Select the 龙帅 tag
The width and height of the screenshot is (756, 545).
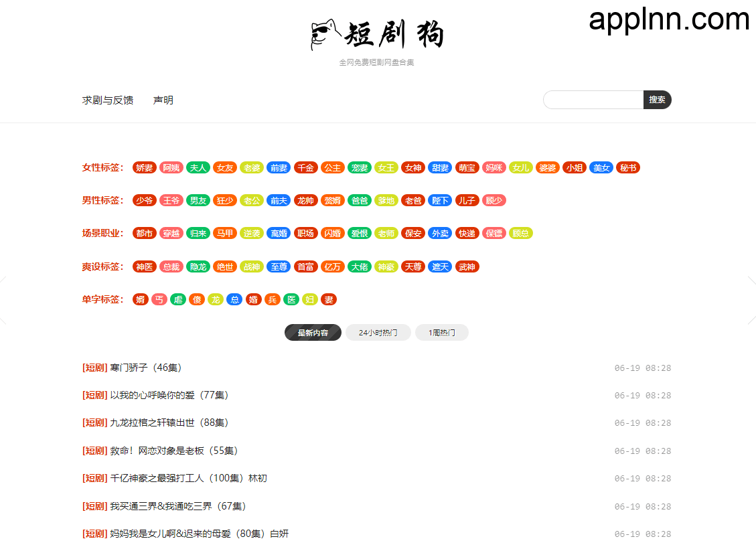305,200
